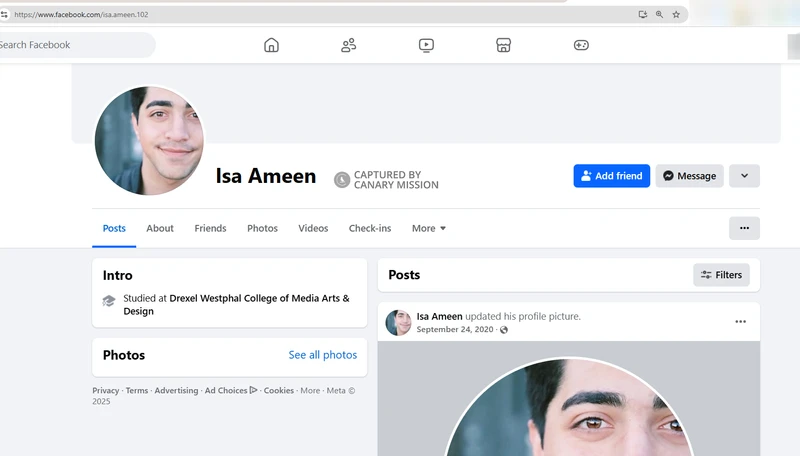
Task: Switch to the Videos tab
Action: pos(313,229)
